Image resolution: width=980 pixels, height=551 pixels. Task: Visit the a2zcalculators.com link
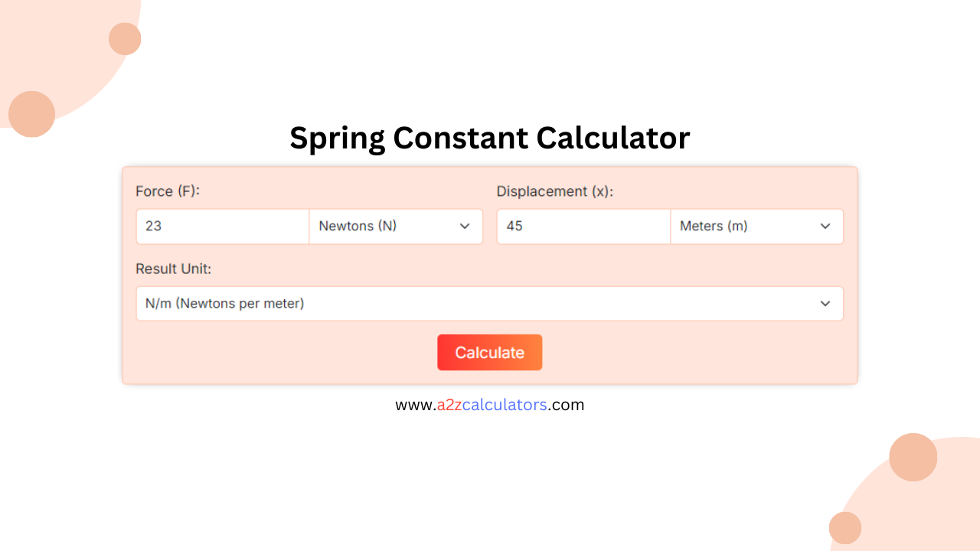pyautogui.click(x=490, y=404)
